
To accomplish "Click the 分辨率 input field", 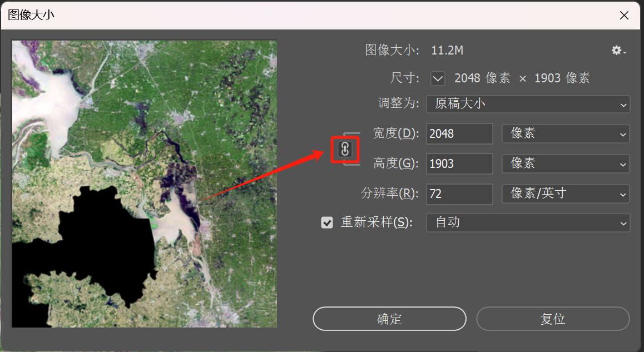I will [459, 194].
